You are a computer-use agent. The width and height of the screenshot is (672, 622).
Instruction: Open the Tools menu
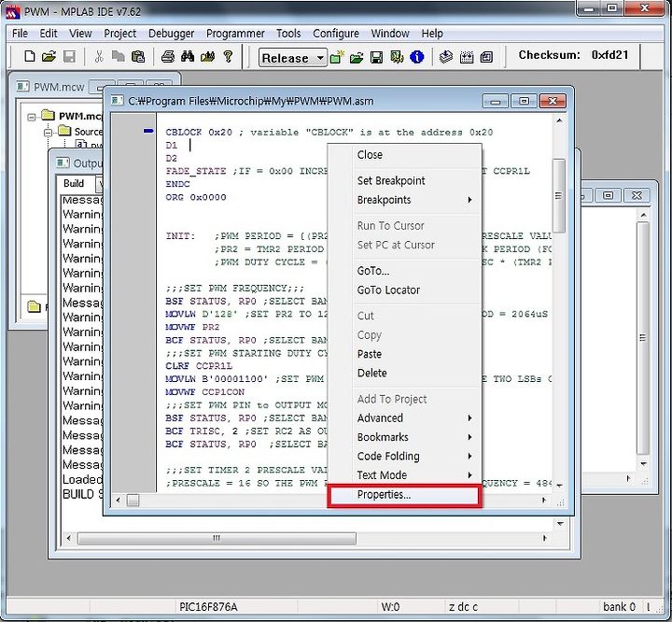coord(288,34)
